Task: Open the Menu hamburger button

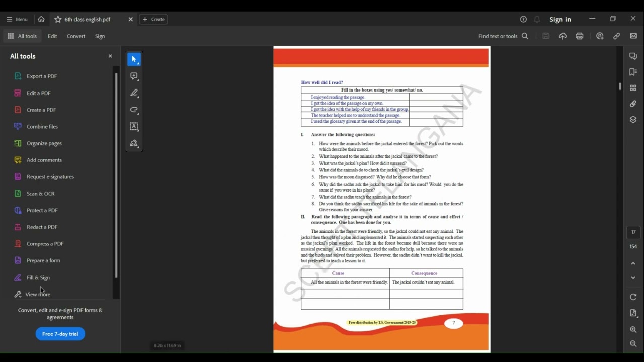Action: pyautogui.click(x=17, y=19)
